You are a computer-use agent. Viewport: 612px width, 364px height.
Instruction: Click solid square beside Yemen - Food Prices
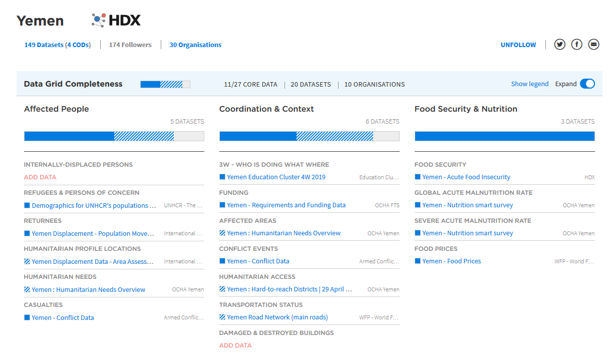click(417, 261)
